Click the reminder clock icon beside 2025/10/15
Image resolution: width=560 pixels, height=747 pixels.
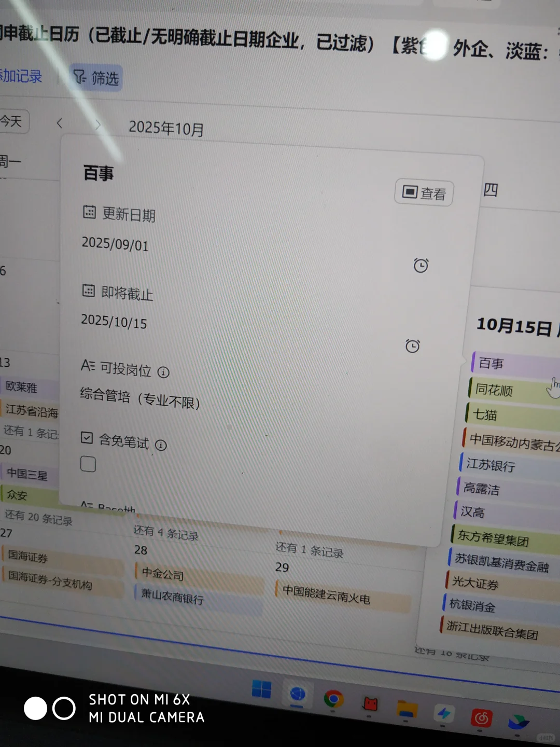pyautogui.click(x=412, y=345)
